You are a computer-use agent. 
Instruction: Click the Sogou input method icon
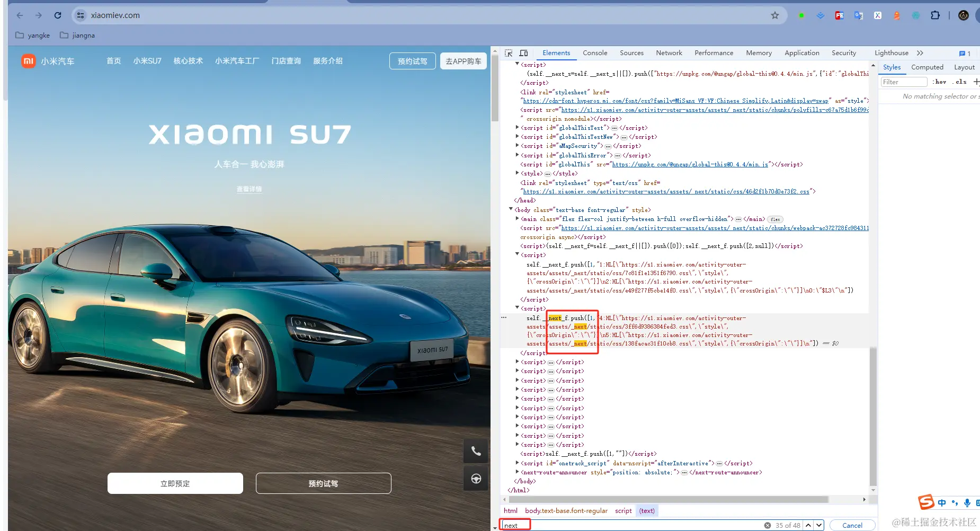pos(926,502)
